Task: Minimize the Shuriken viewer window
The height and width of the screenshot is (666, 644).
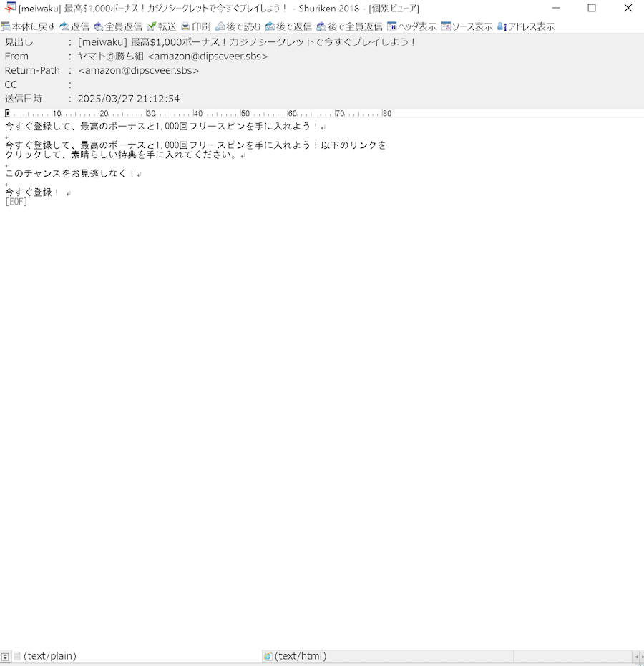Action: pos(556,8)
